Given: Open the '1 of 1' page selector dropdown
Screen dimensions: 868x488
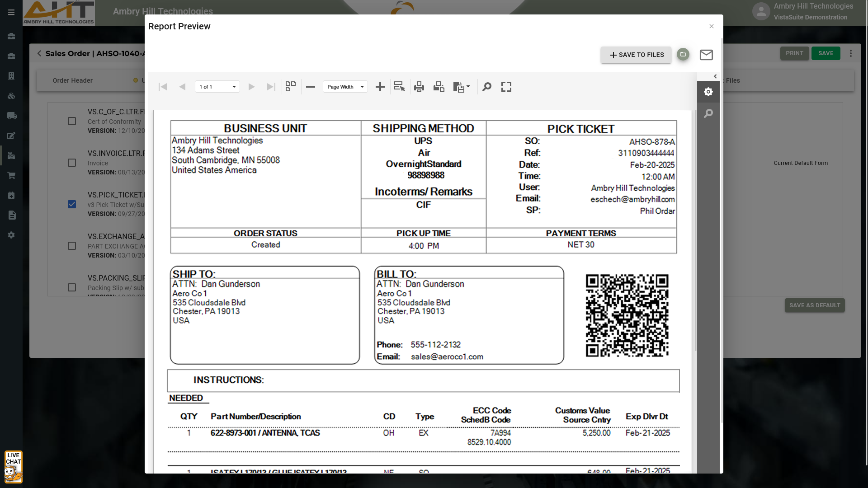Looking at the screenshot, I should tap(217, 87).
